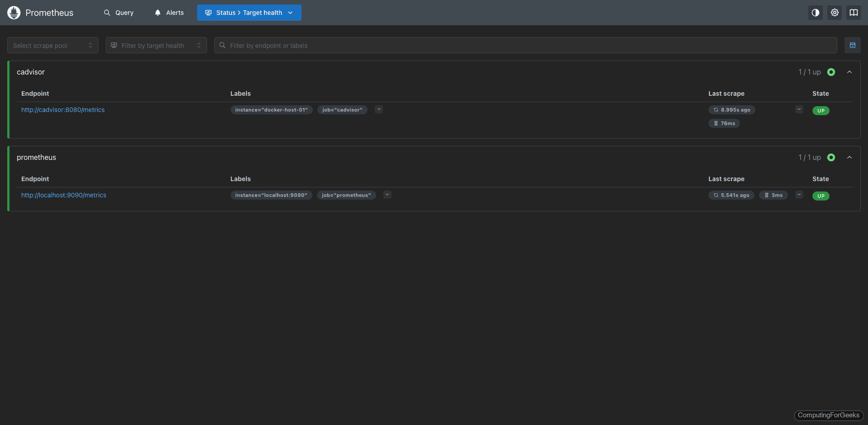Click the Prometheus logo icon
Screen dimensions: 868x425
[x=14, y=13]
